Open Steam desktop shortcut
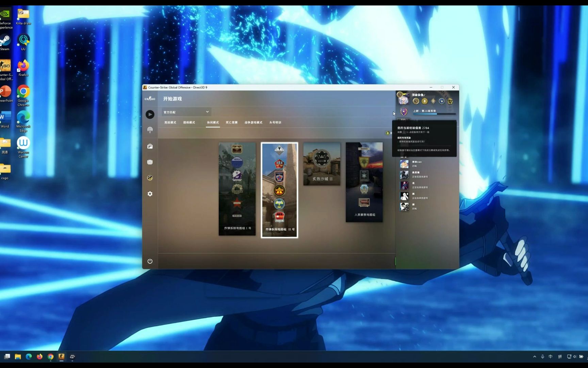588x368 pixels. [5, 42]
